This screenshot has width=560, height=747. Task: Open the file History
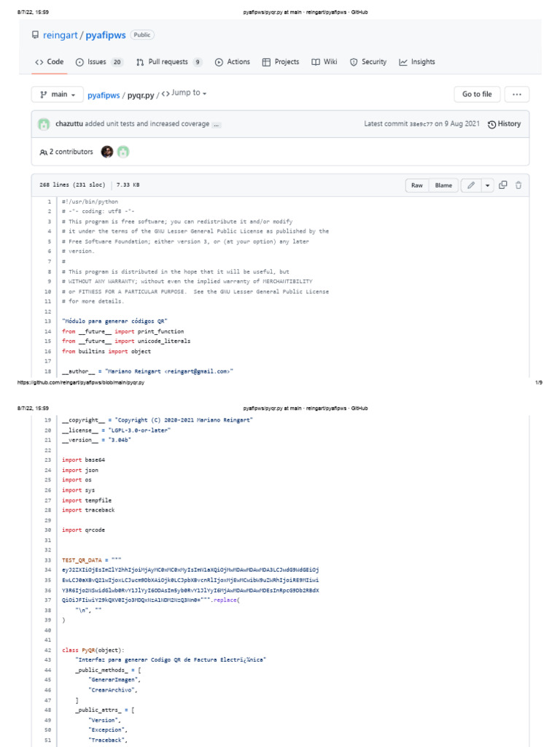point(505,124)
